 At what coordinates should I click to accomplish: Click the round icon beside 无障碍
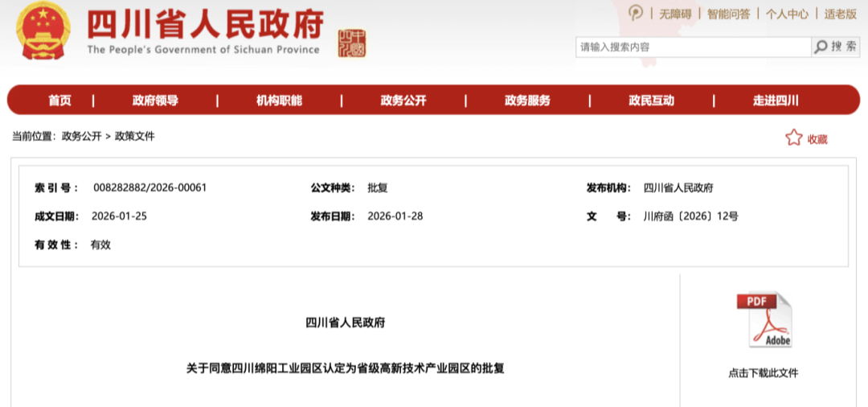coord(636,13)
